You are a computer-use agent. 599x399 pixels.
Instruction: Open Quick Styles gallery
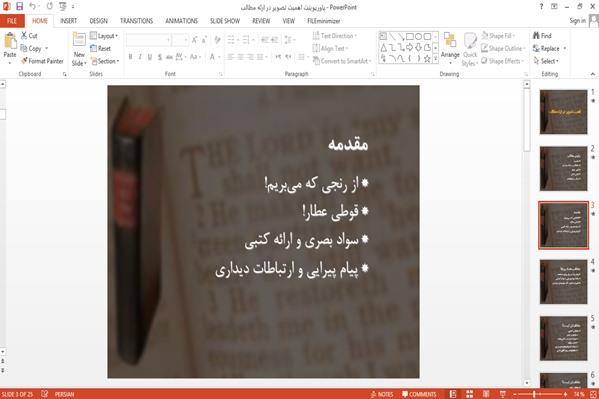pos(470,50)
